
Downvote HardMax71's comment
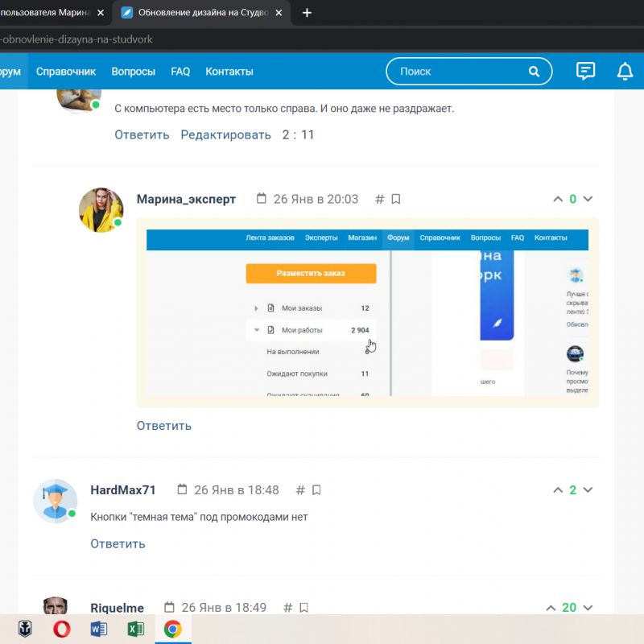tap(588, 490)
